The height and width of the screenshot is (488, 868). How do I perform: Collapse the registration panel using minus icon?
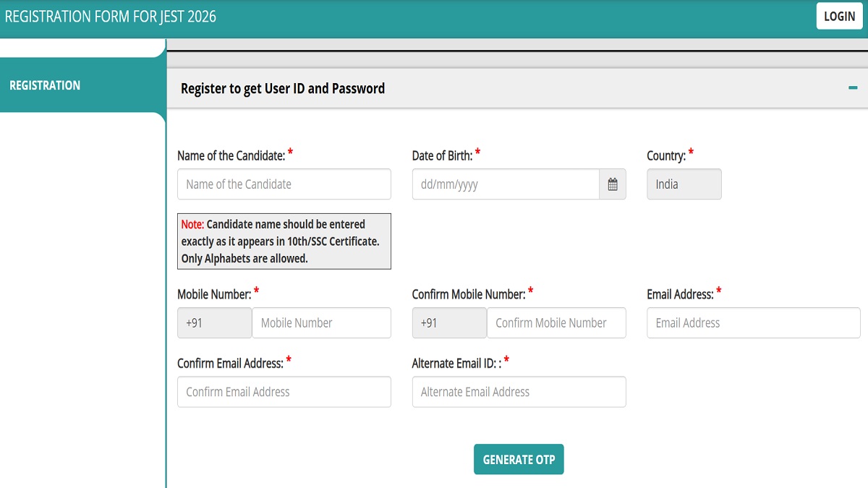pos(853,88)
